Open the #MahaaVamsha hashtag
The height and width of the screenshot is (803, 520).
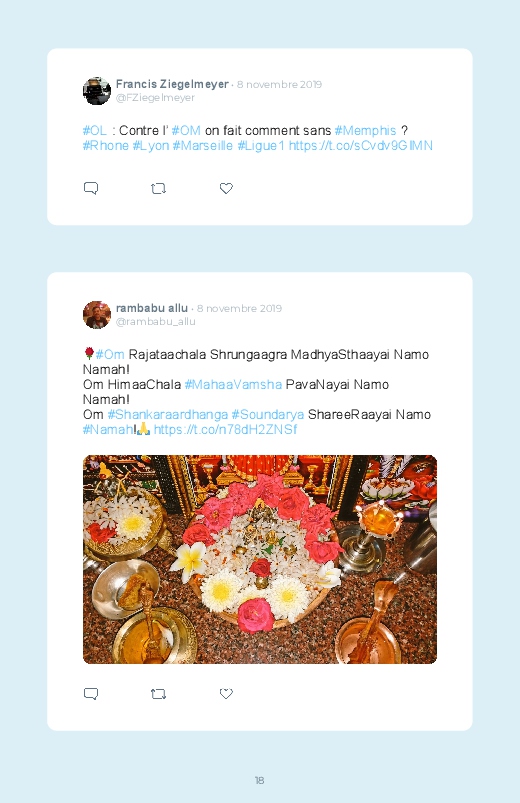point(233,385)
